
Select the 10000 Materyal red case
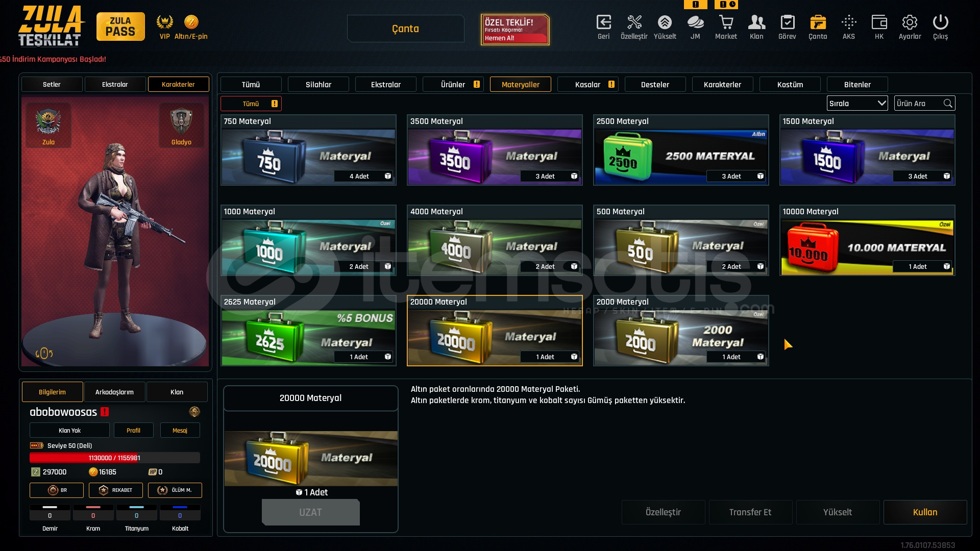pos(867,240)
